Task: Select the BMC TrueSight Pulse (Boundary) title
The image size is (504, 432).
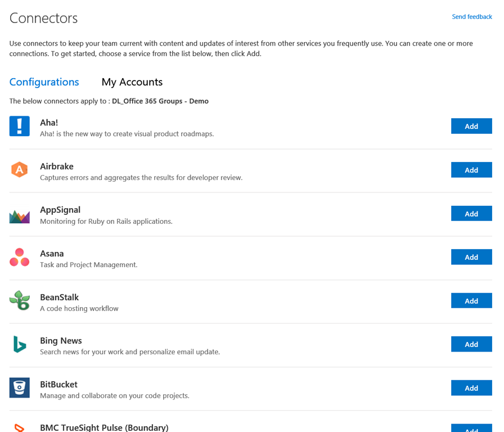Action: pyautogui.click(x=104, y=427)
